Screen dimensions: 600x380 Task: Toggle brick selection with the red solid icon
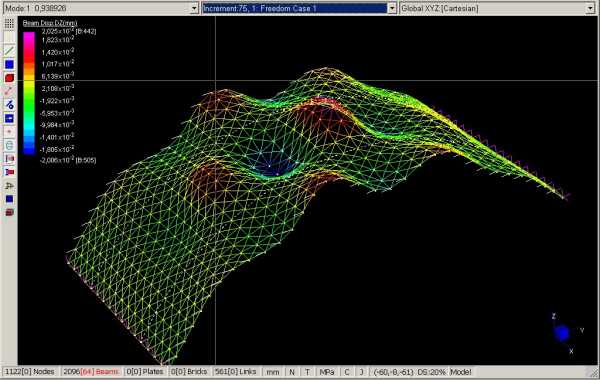[9, 78]
